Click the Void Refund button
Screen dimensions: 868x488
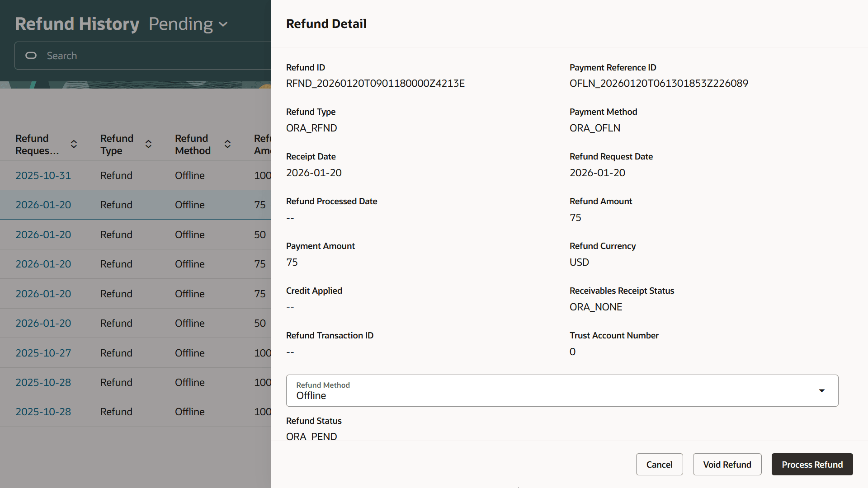point(727,464)
